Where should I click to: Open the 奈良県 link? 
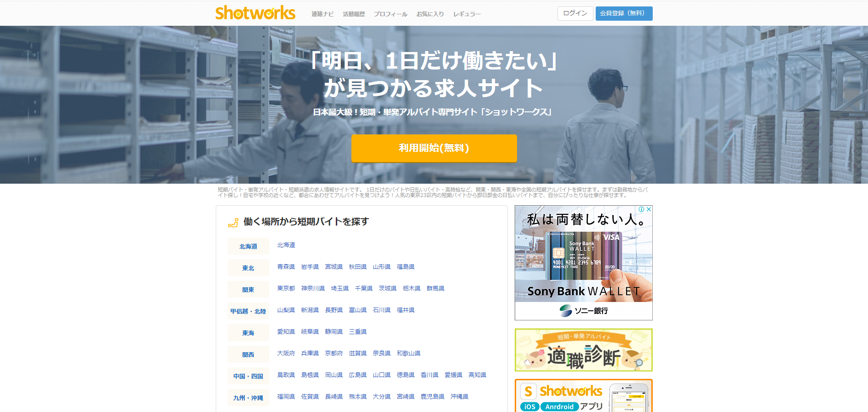(x=382, y=353)
